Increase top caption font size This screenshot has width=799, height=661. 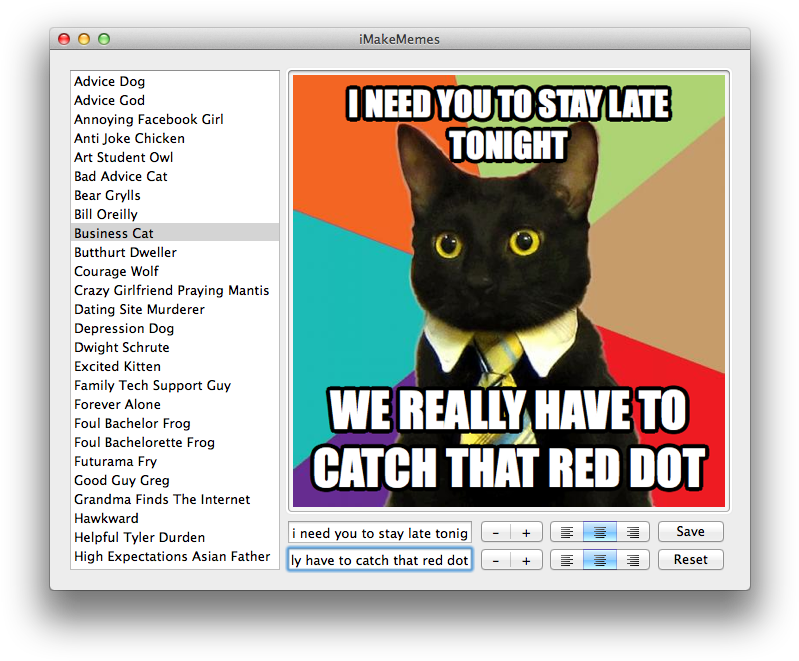pos(526,532)
